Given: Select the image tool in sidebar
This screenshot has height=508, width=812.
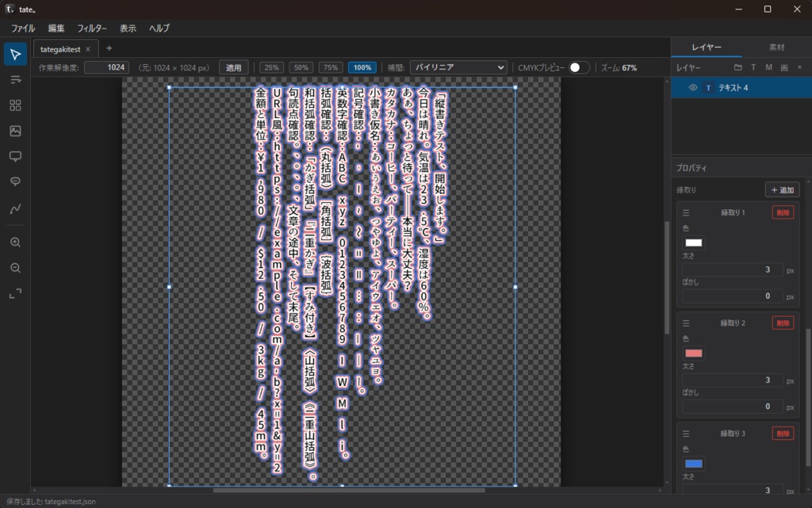Looking at the screenshot, I should (x=15, y=131).
